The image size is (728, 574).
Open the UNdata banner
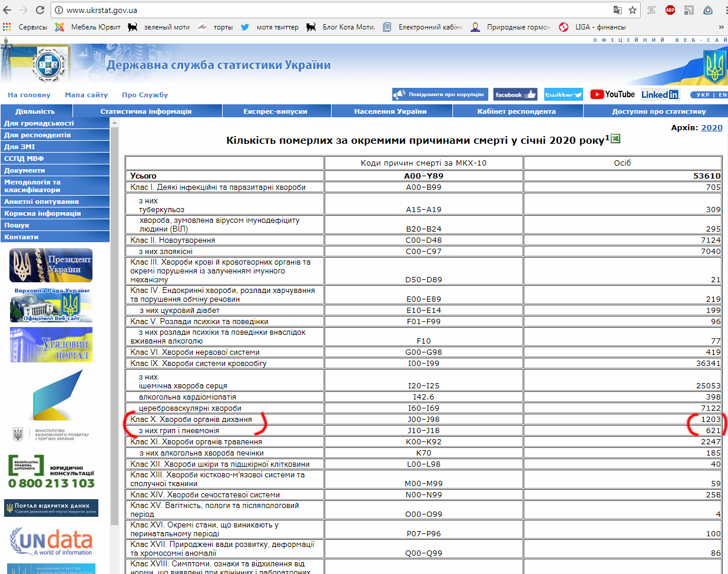click(x=51, y=542)
